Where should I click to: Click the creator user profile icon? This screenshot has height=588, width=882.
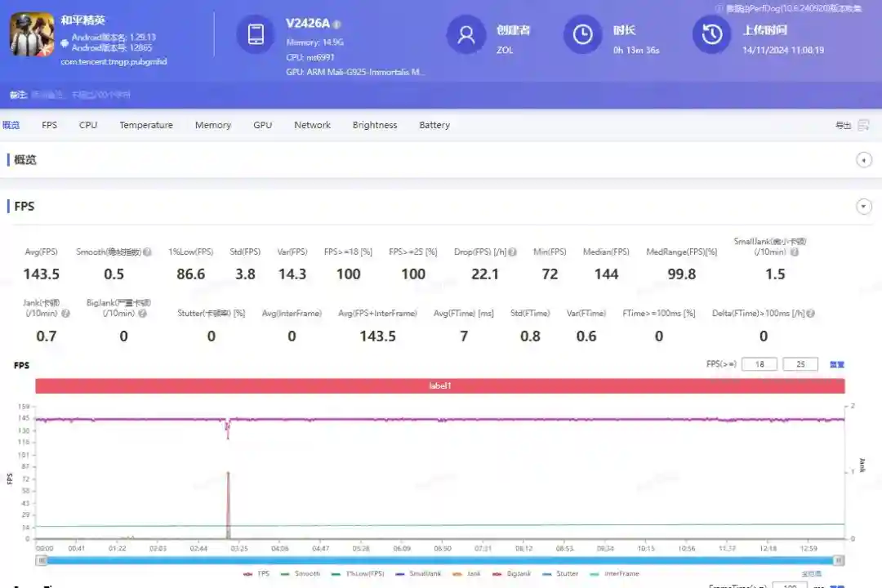(x=466, y=34)
